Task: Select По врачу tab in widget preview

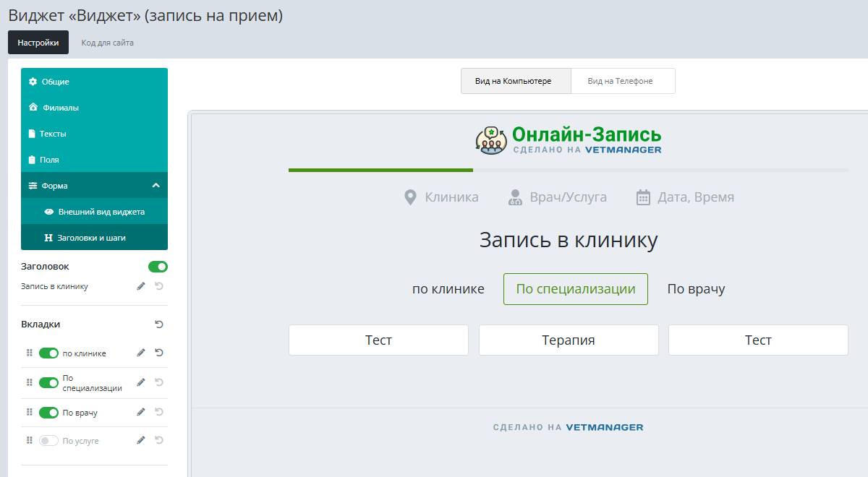Action: [x=696, y=289]
